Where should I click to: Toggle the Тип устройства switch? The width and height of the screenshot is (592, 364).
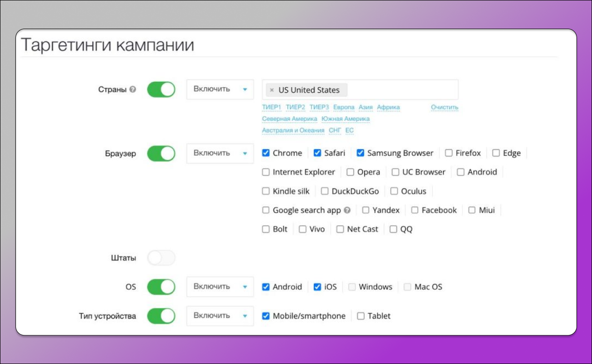point(161,316)
